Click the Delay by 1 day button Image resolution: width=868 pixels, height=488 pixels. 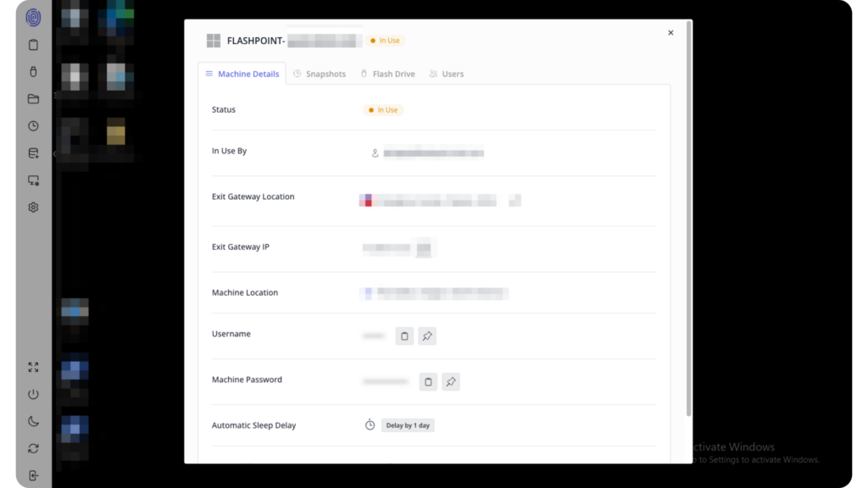coord(408,425)
